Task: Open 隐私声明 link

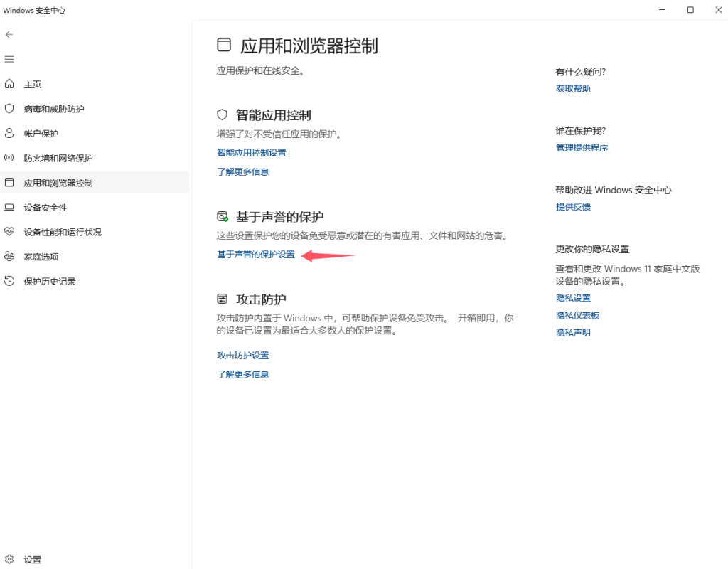Action: (x=573, y=332)
